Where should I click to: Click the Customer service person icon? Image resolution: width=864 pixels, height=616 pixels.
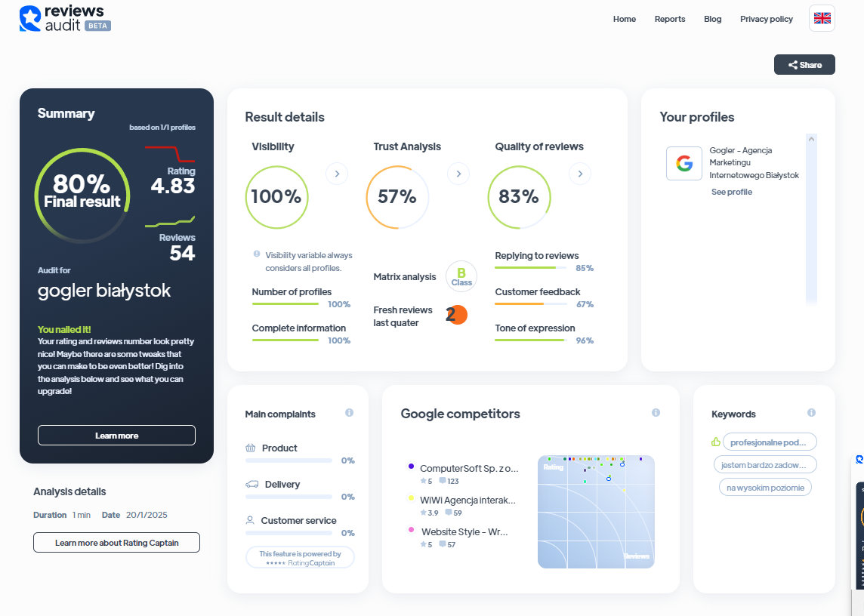[x=250, y=520]
